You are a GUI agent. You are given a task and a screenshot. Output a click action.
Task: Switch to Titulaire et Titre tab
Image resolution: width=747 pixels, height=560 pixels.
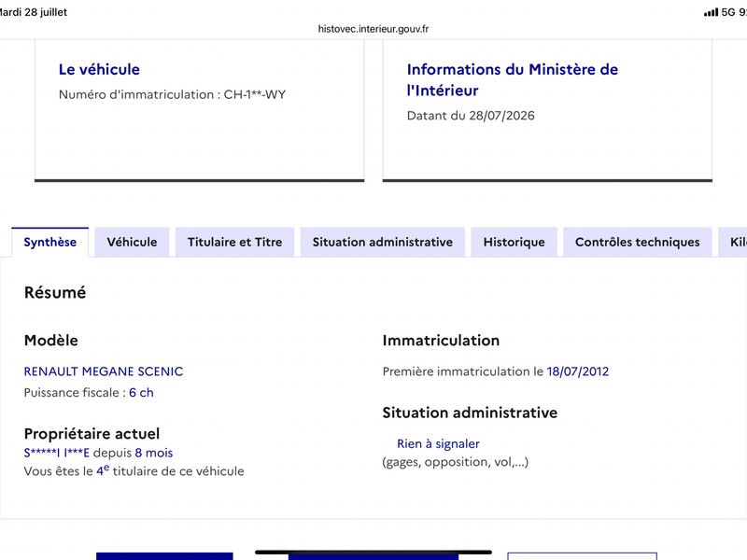tap(235, 242)
